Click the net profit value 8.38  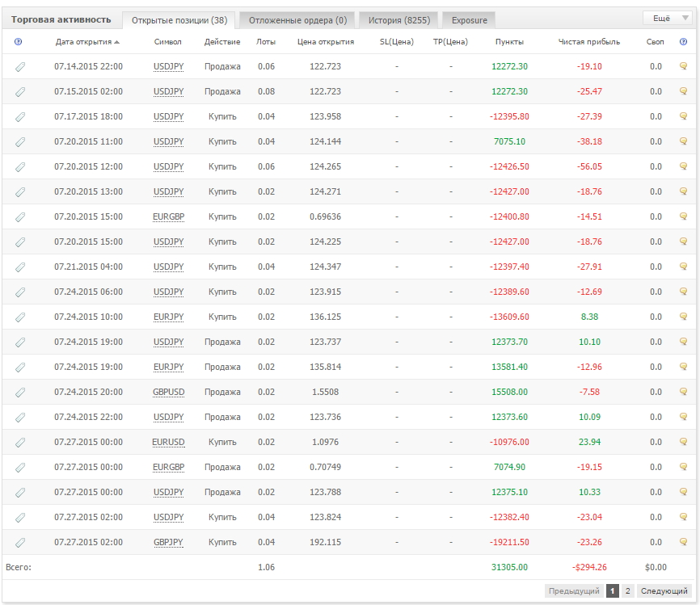pyautogui.click(x=589, y=317)
